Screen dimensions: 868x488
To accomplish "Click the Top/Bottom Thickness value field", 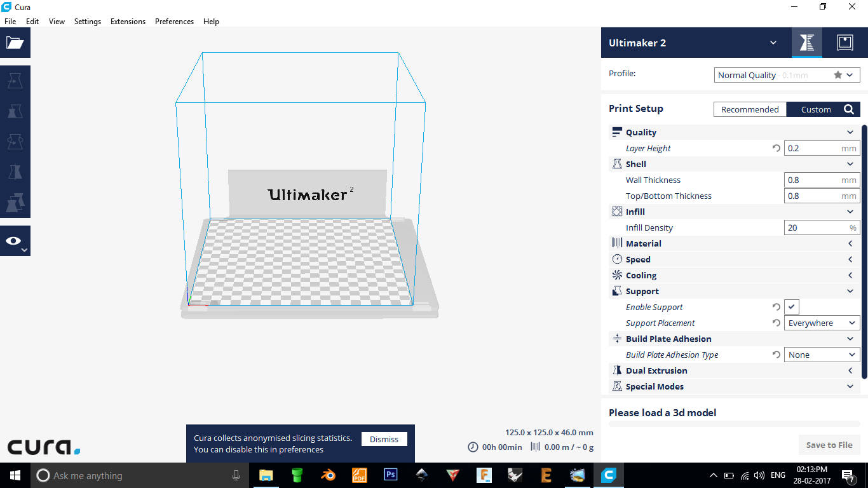I will (822, 196).
